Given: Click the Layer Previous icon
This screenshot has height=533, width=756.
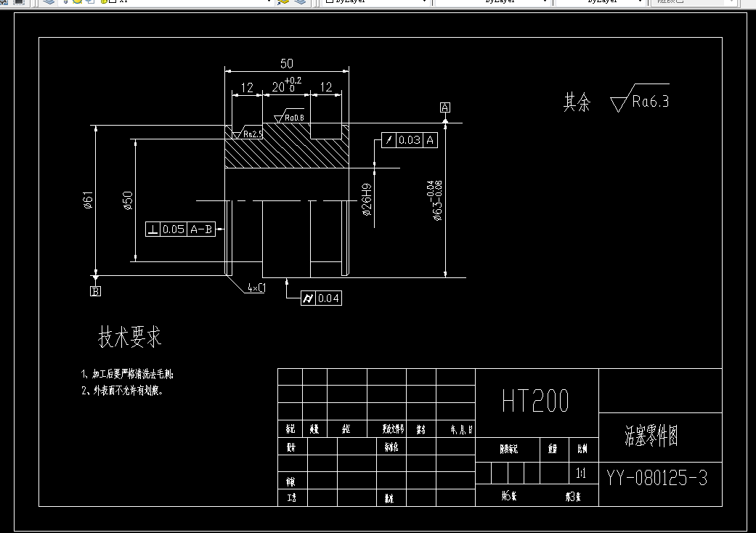Looking at the screenshot, I should (x=299, y=1).
